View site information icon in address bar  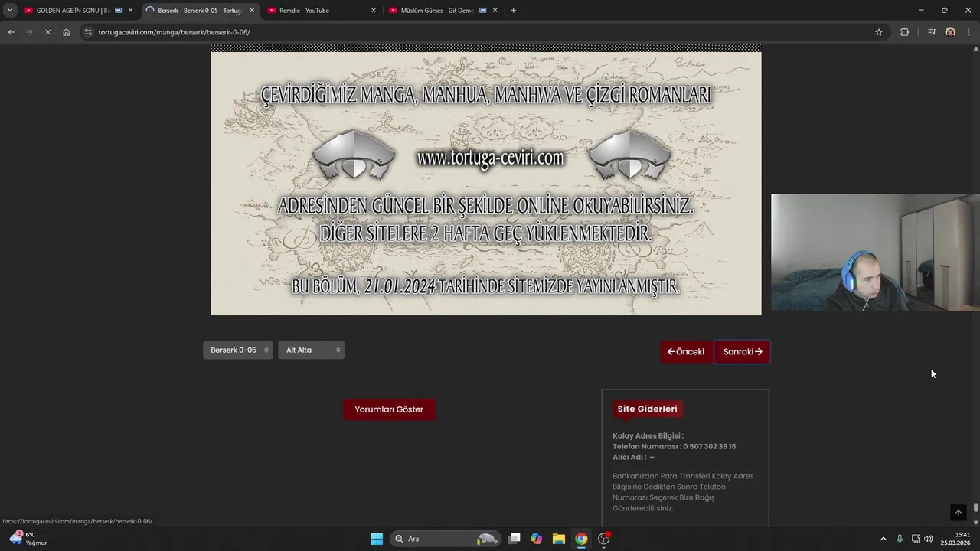pos(89,32)
